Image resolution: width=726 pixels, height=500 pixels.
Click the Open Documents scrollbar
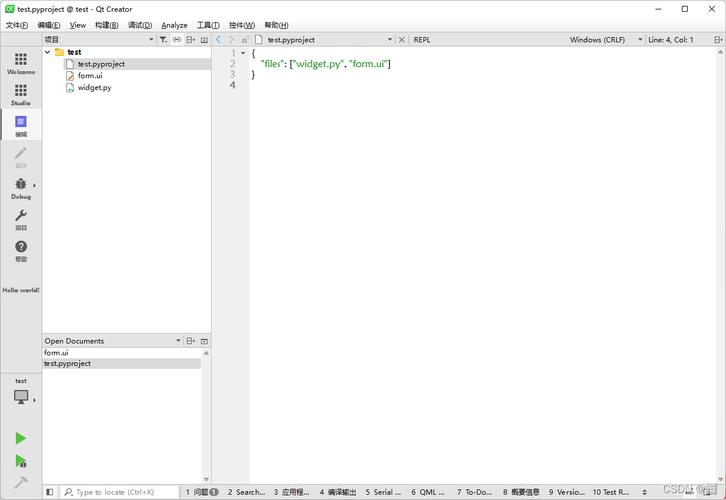(207, 416)
